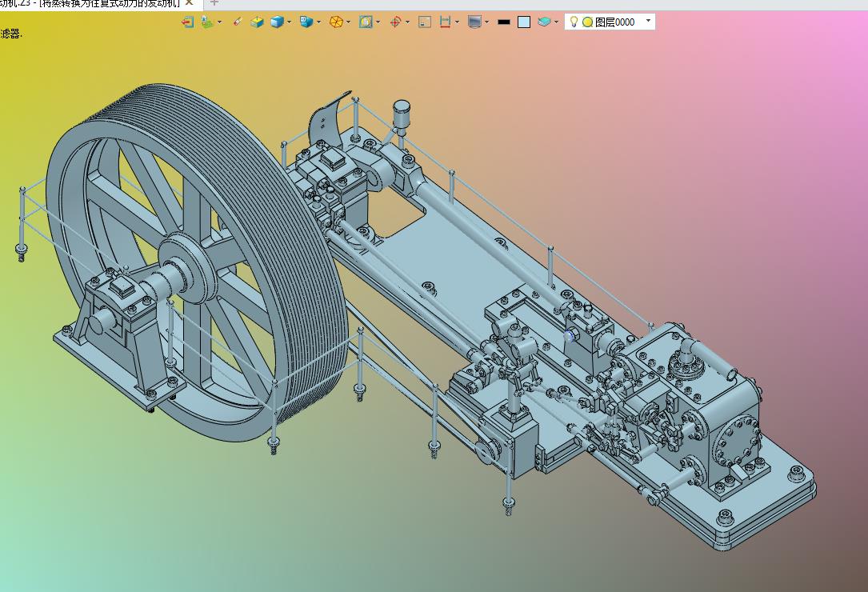Click the monitor display mode icon
This screenshot has width=868, height=592.
click(474, 22)
